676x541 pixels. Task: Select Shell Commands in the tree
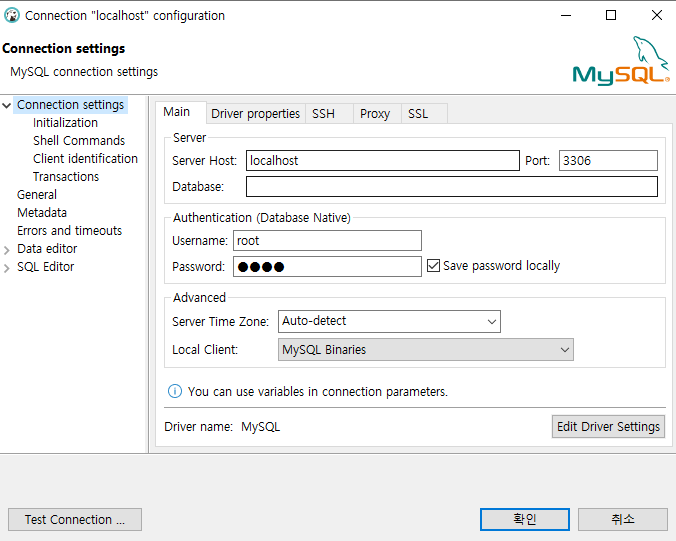pos(79,141)
